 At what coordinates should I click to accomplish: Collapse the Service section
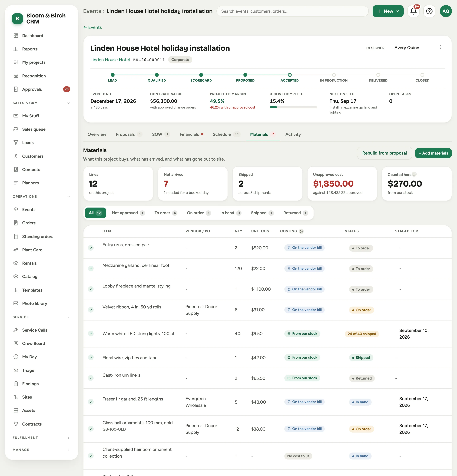[42, 317]
